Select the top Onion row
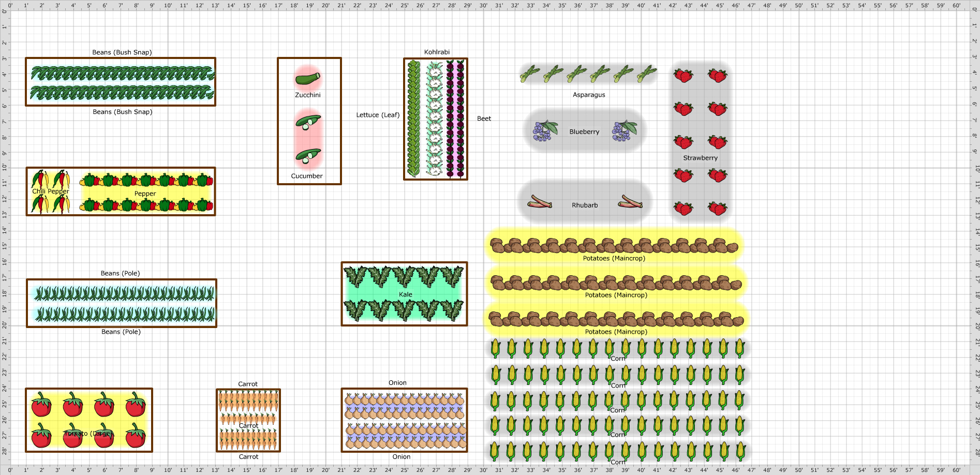 405,400
